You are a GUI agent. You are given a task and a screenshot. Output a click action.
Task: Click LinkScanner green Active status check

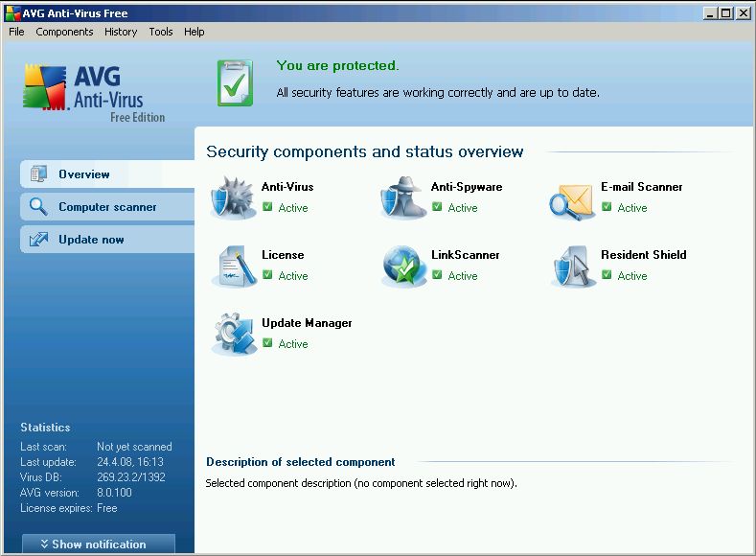(437, 275)
